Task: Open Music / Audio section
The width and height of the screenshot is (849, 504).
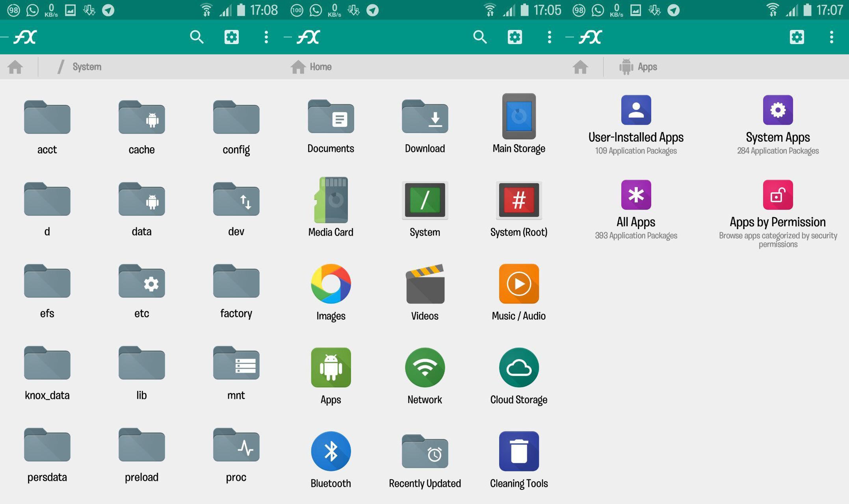Action: pos(519,283)
